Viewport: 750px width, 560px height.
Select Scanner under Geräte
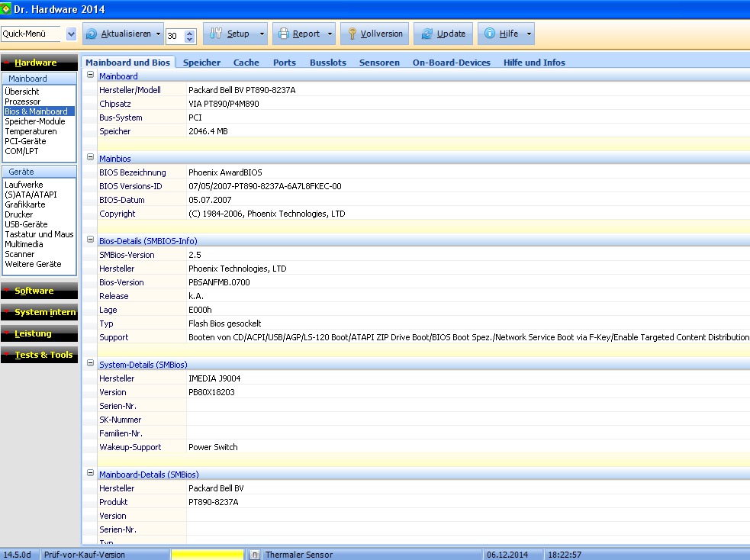pos(20,254)
